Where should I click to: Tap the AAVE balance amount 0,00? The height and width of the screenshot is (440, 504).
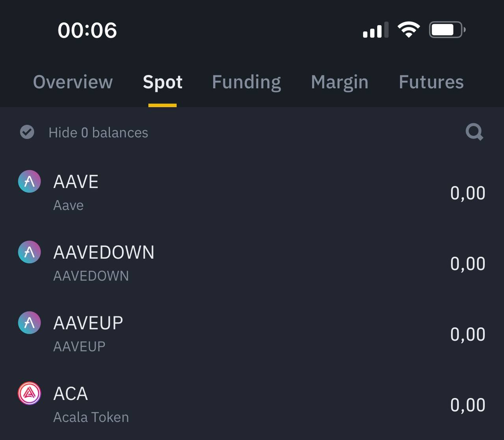(467, 193)
